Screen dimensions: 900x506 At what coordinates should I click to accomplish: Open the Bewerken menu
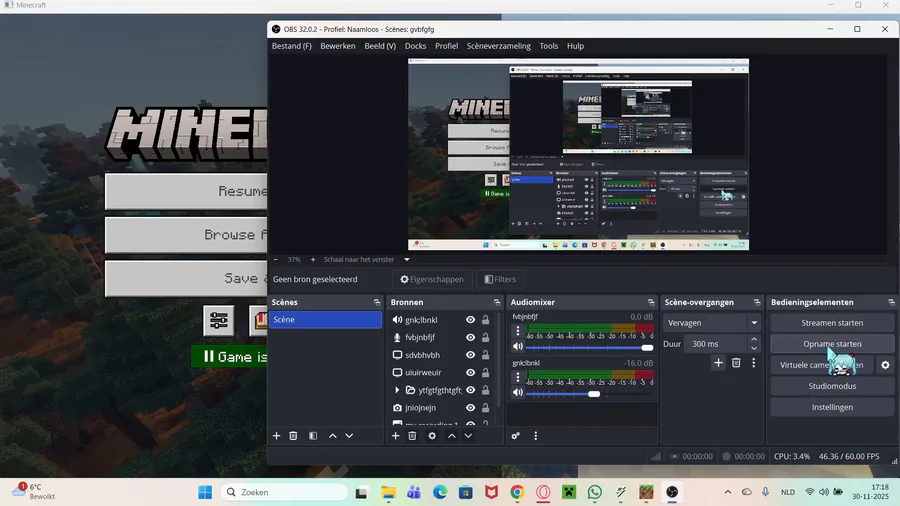pos(338,46)
